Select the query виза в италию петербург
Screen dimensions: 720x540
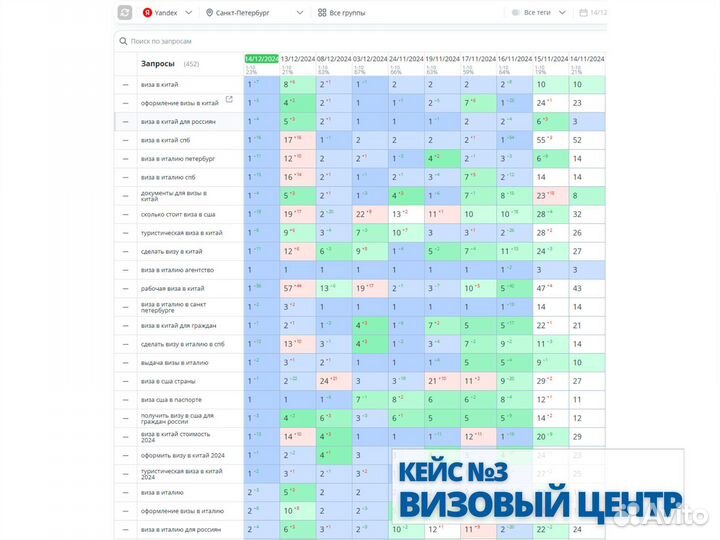coord(178,159)
